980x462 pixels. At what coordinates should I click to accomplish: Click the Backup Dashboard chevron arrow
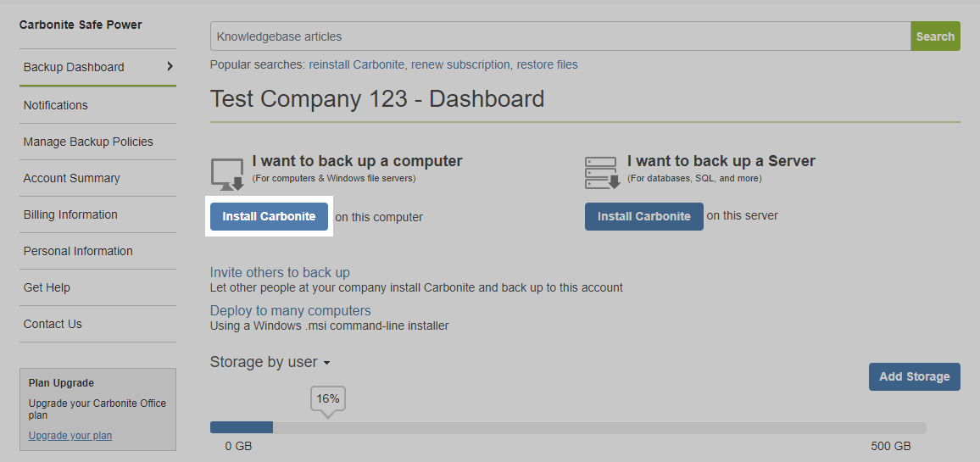[170, 66]
